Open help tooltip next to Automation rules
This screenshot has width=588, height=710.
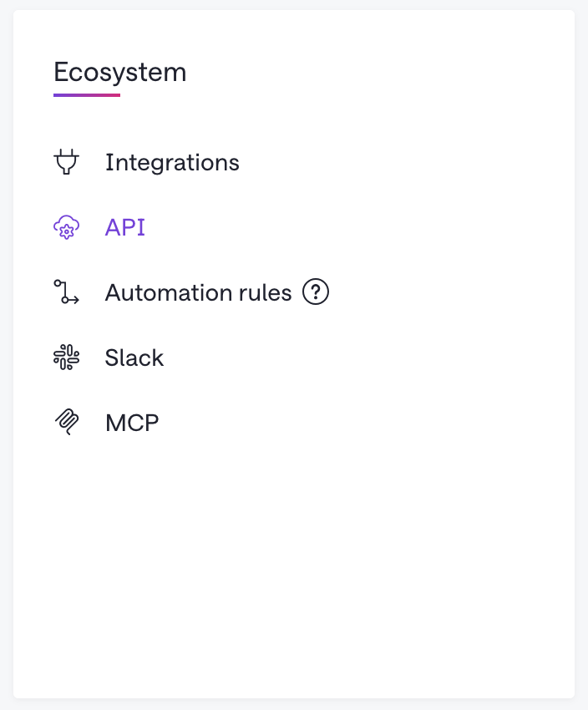coord(316,292)
